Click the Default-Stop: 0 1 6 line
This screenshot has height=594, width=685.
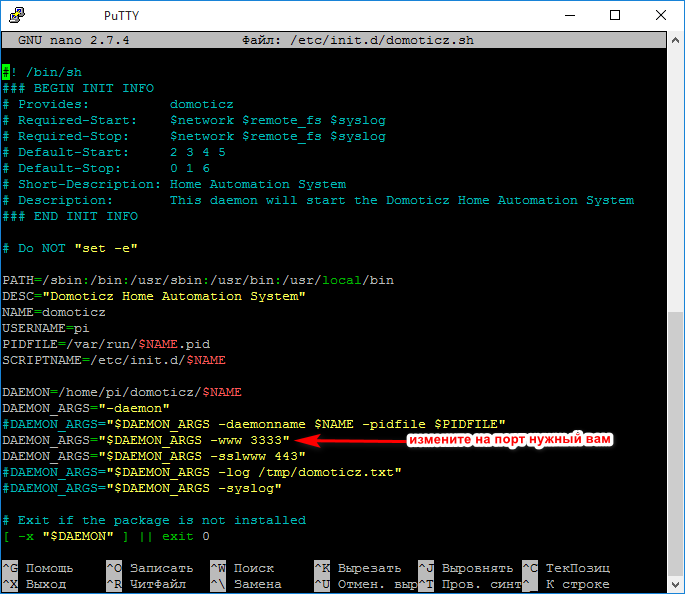pos(106,168)
